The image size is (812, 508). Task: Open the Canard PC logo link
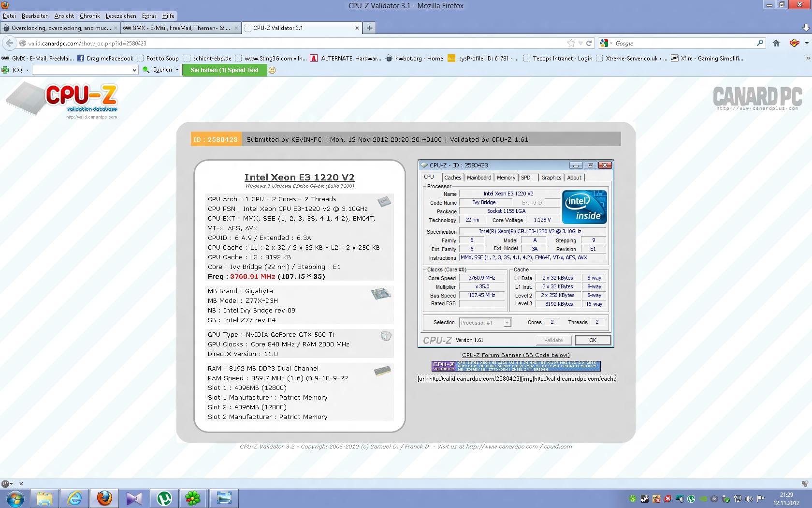tap(757, 98)
